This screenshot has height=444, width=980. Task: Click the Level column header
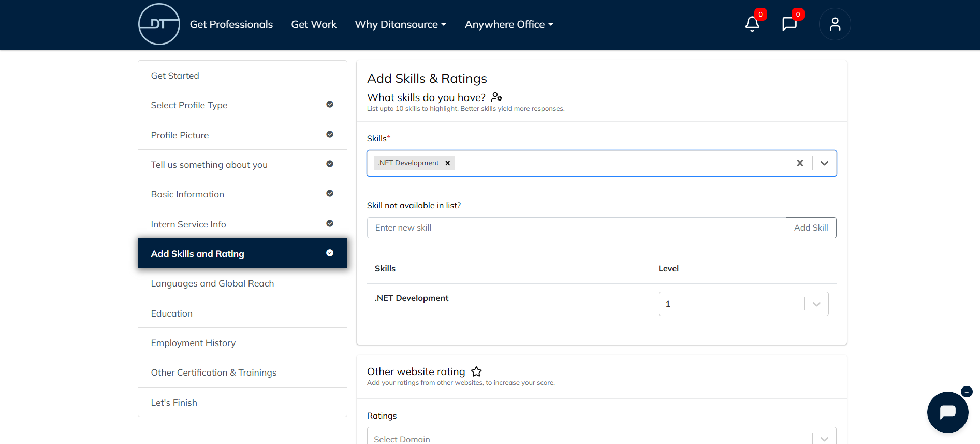click(668, 268)
